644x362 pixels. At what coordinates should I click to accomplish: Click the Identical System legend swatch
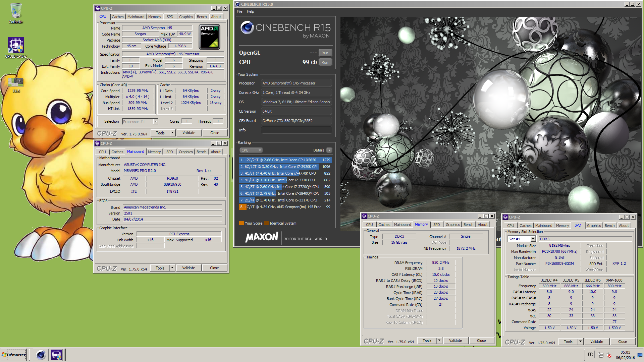[266, 223]
